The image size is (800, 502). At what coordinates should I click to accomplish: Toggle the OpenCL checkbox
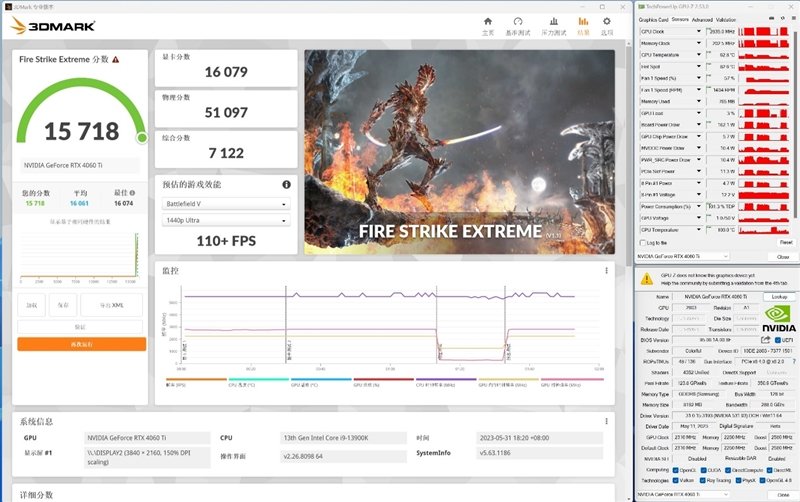pos(676,470)
